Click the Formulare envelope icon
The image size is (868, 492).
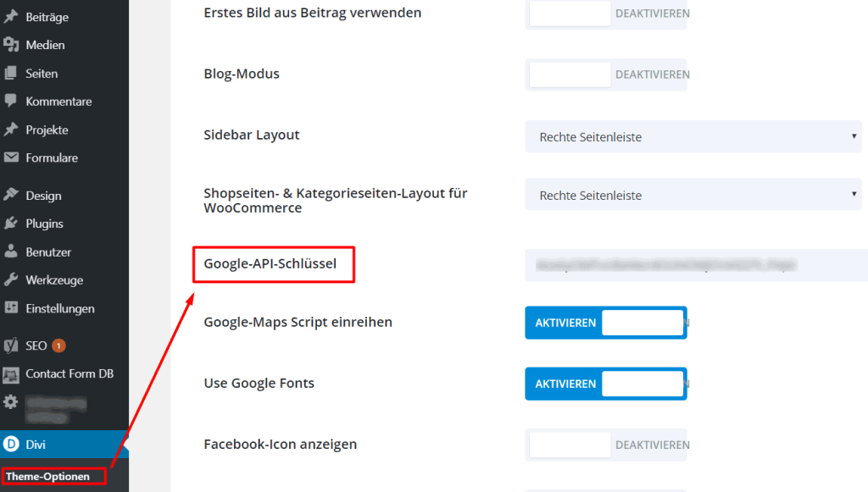(10, 158)
